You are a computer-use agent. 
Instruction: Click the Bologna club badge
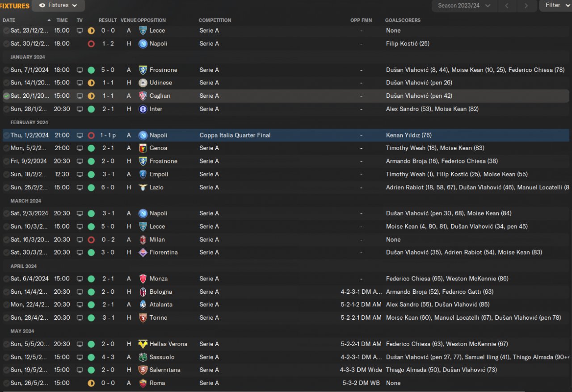tap(143, 292)
